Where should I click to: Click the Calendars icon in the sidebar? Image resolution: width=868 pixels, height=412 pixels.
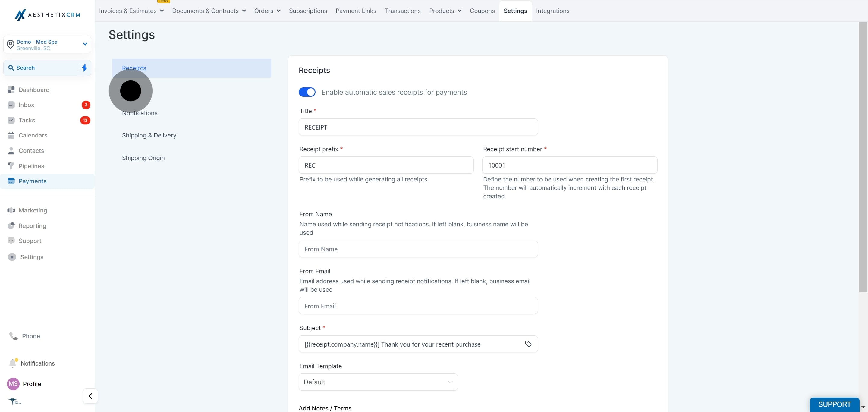pyautogui.click(x=11, y=135)
